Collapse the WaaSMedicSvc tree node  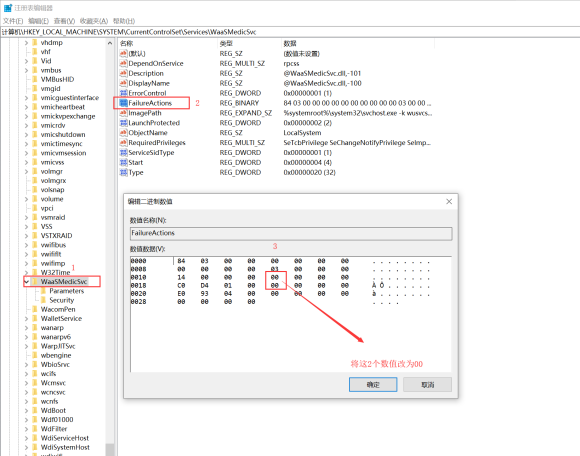point(27,281)
